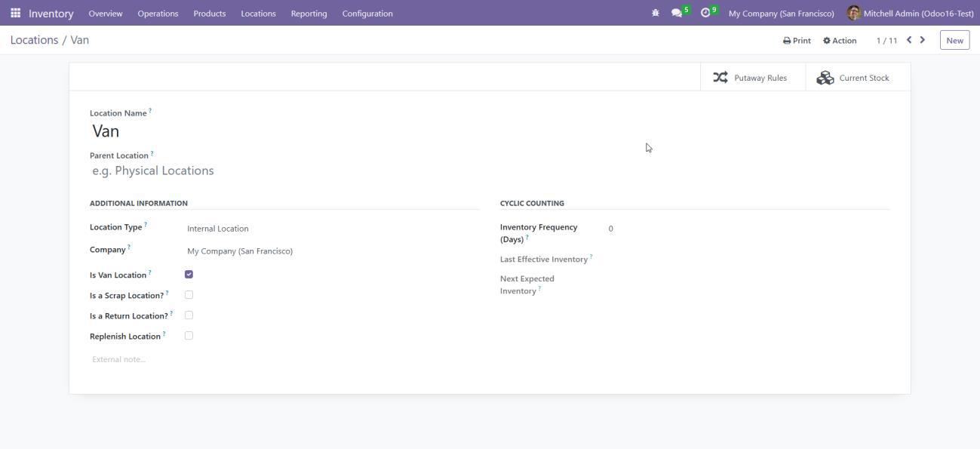Enable Is a Scrap Location checkbox

tap(189, 295)
